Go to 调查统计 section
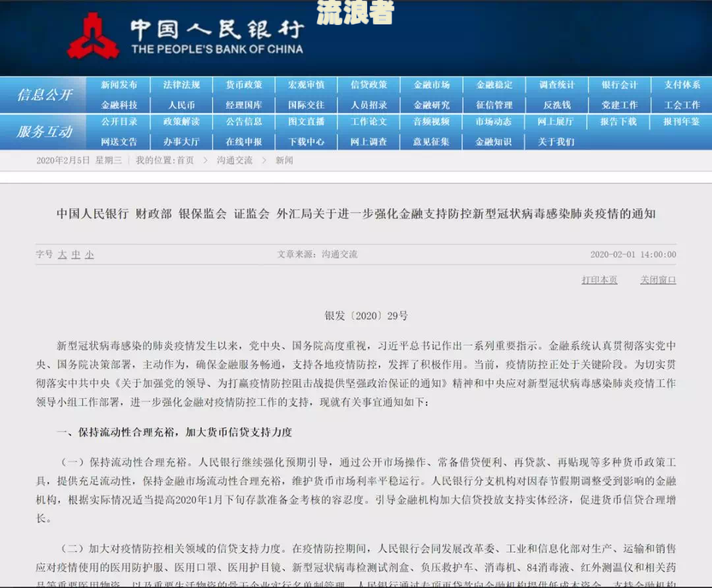712x588 pixels. (557, 85)
